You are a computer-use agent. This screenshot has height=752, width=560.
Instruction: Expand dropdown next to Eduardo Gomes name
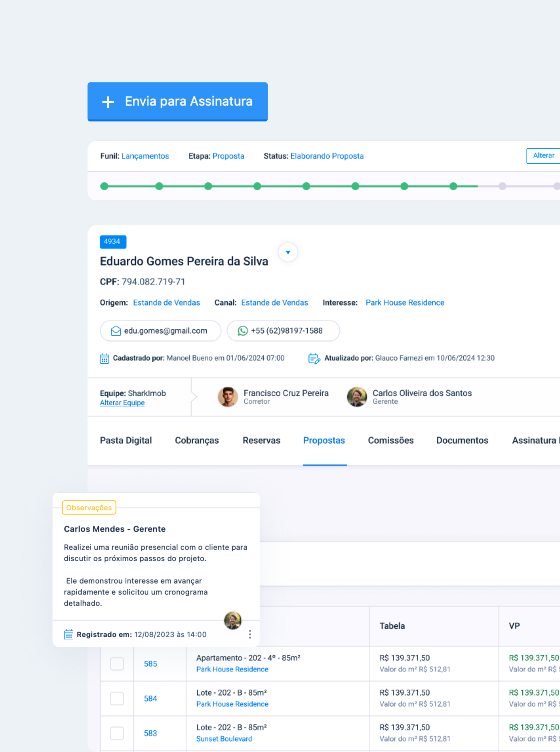(288, 252)
